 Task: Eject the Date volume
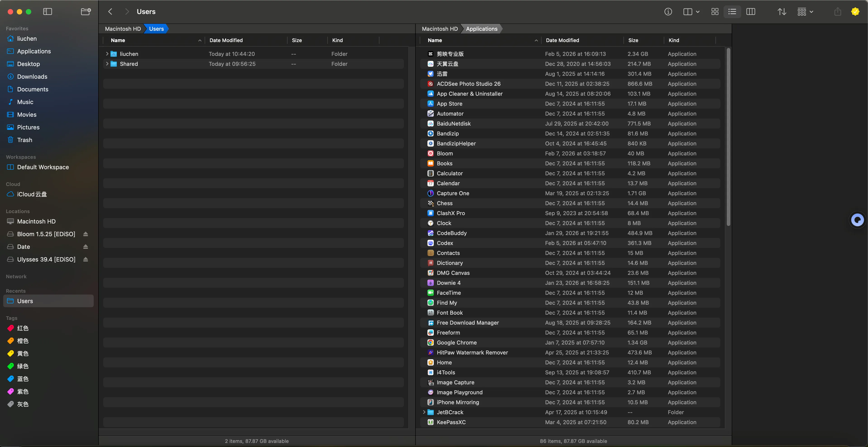pos(86,247)
